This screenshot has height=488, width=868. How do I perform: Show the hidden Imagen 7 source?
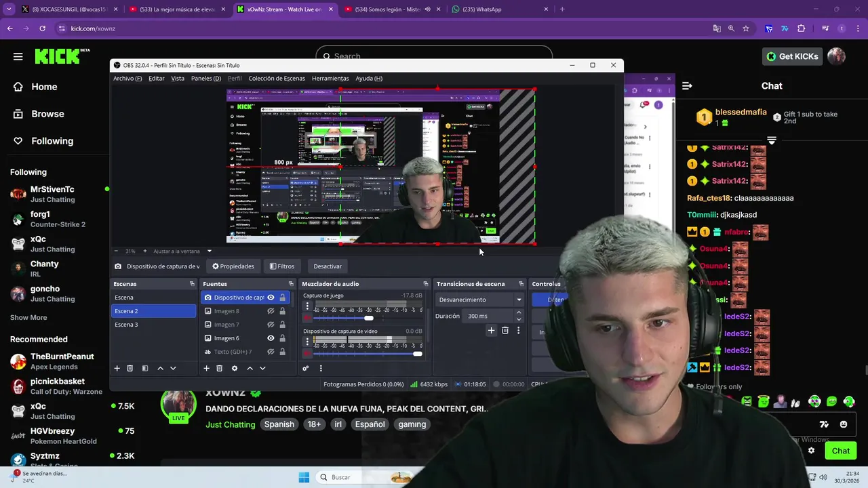click(271, 325)
